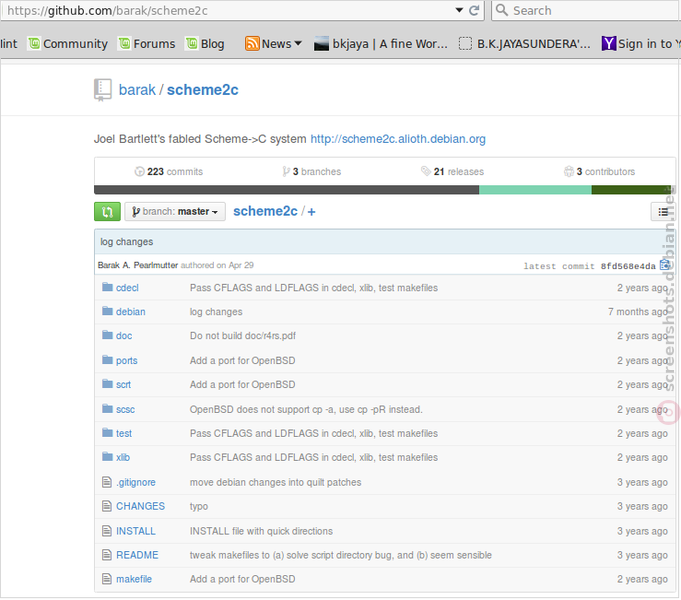Click the plus icon to create new file
Image resolution: width=681 pixels, height=600 pixels.
(x=311, y=212)
